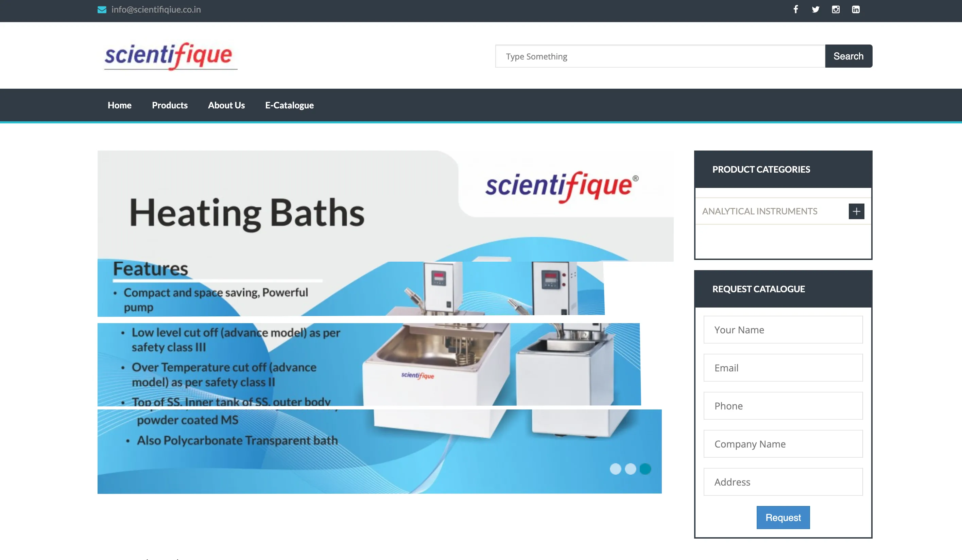Go to the About Us page
The image size is (962, 560).
[226, 105]
